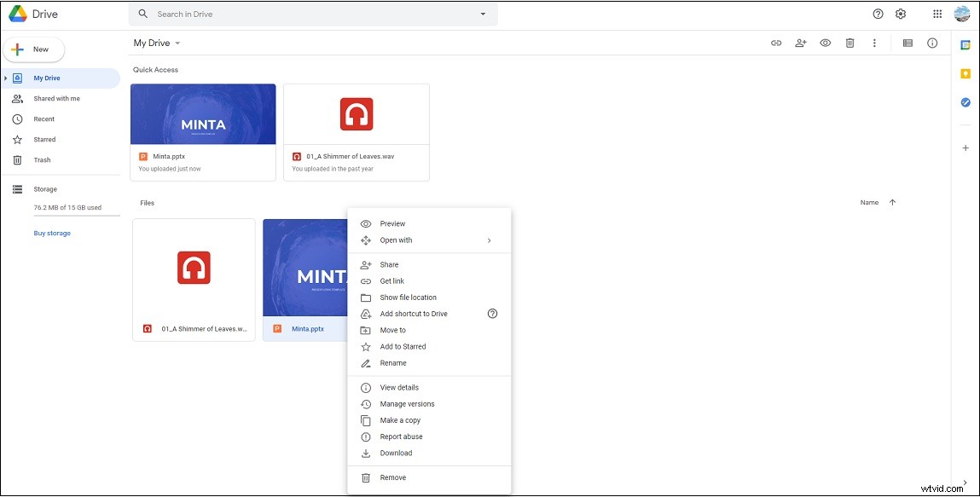Open the search options dropdown arrow
Image resolution: width=980 pixels, height=497 pixels.
(x=482, y=14)
